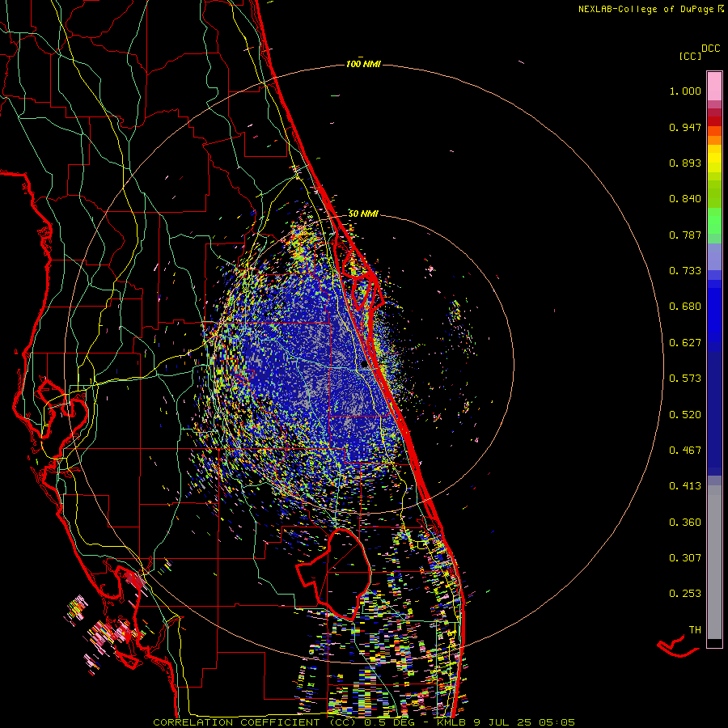Click the Correlation Coefficient KMLB caption at bottom
This screenshot has width=728, height=728.
tap(364, 722)
